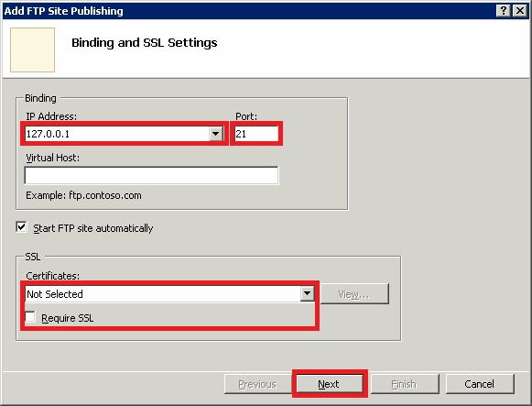
Task: Expand the IP Address dropdown arrow
Action: coord(215,134)
